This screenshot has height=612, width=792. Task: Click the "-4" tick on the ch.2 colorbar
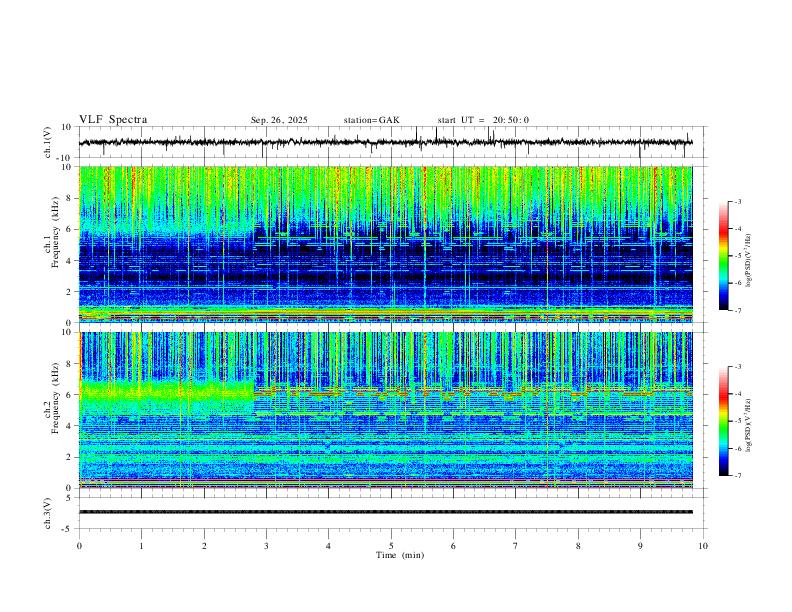coord(737,394)
